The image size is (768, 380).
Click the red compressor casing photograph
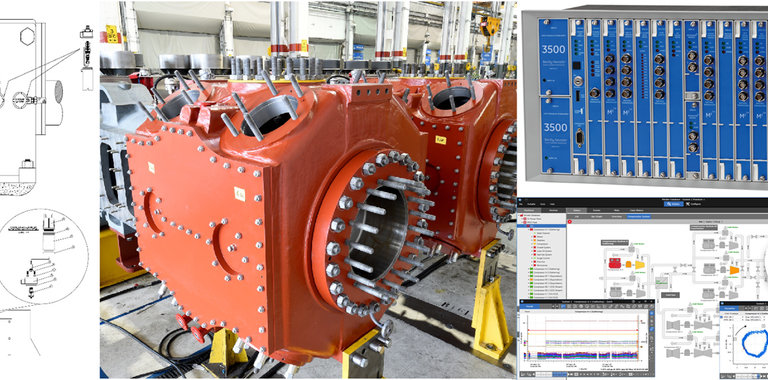(x=308, y=190)
